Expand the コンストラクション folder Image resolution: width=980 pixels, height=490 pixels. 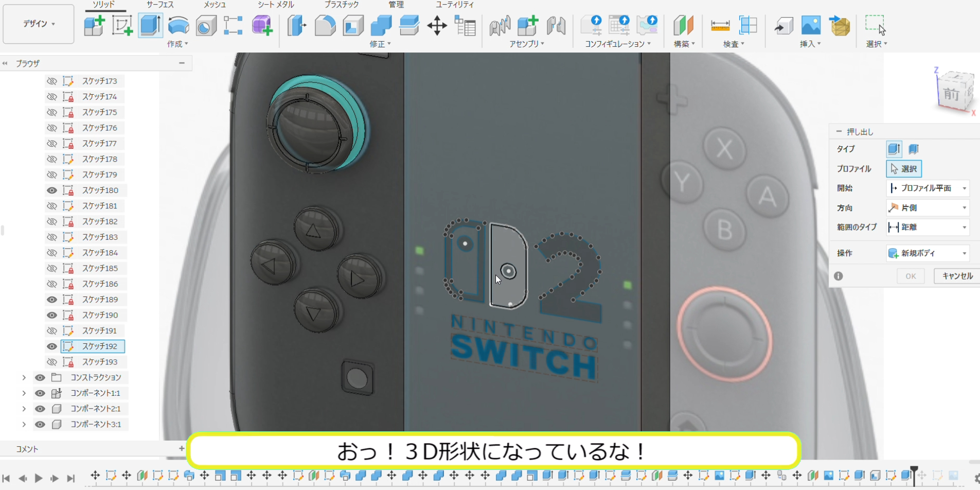24,378
